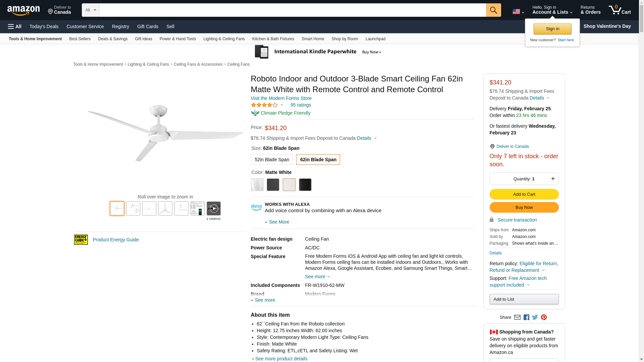Image resolution: width=644 pixels, height=362 pixels.
Task: Click the magnifying glass search button
Action: (x=493, y=10)
